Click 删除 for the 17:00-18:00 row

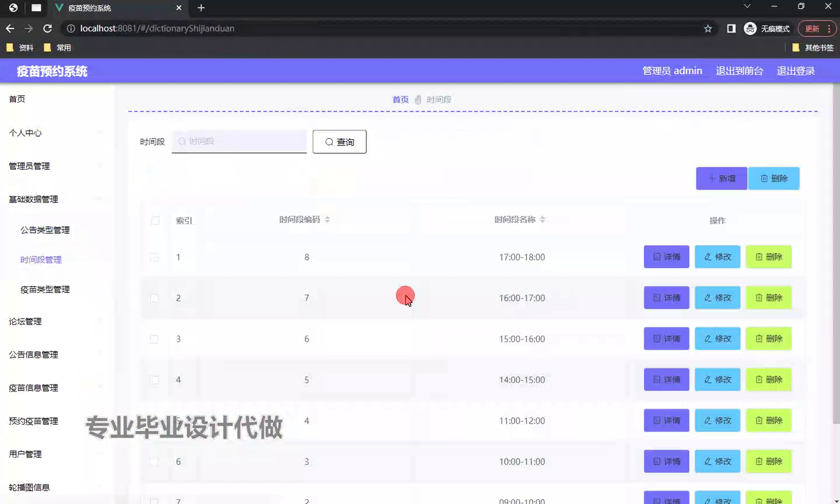click(x=769, y=257)
